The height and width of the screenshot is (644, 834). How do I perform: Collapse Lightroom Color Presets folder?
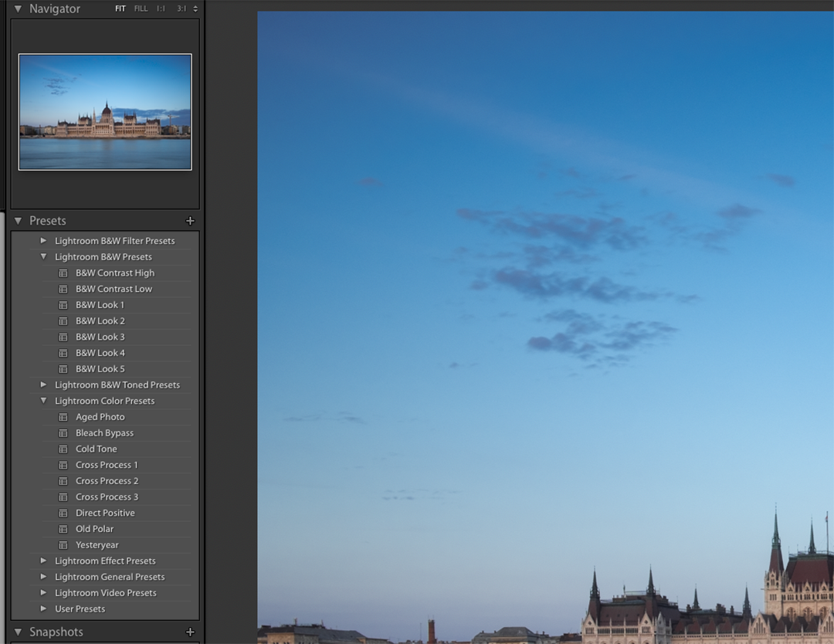coord(43,401)
